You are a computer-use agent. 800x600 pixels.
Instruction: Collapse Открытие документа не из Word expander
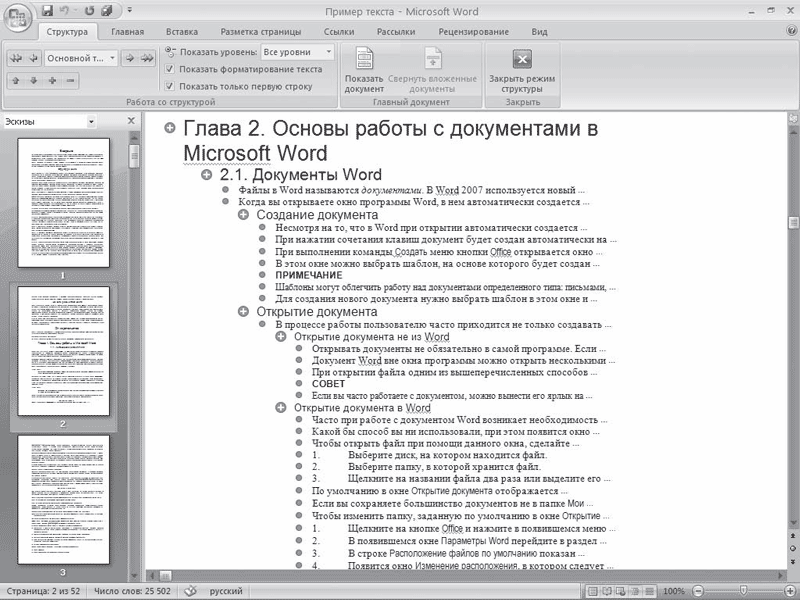(281, 337)
